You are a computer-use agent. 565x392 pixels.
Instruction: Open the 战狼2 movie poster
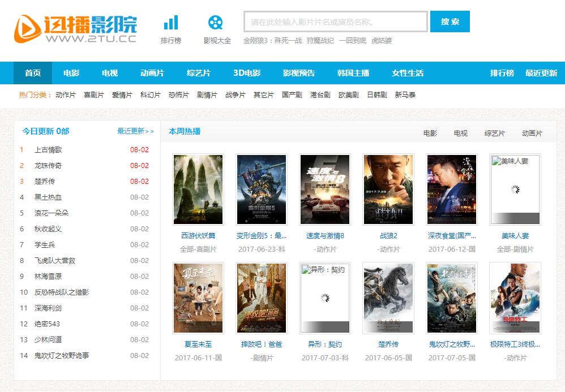388,189
